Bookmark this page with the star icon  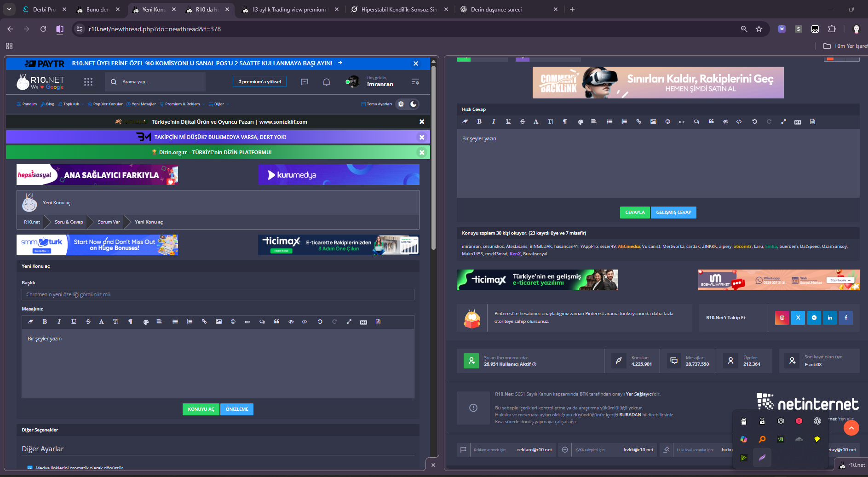click(759, 29)
